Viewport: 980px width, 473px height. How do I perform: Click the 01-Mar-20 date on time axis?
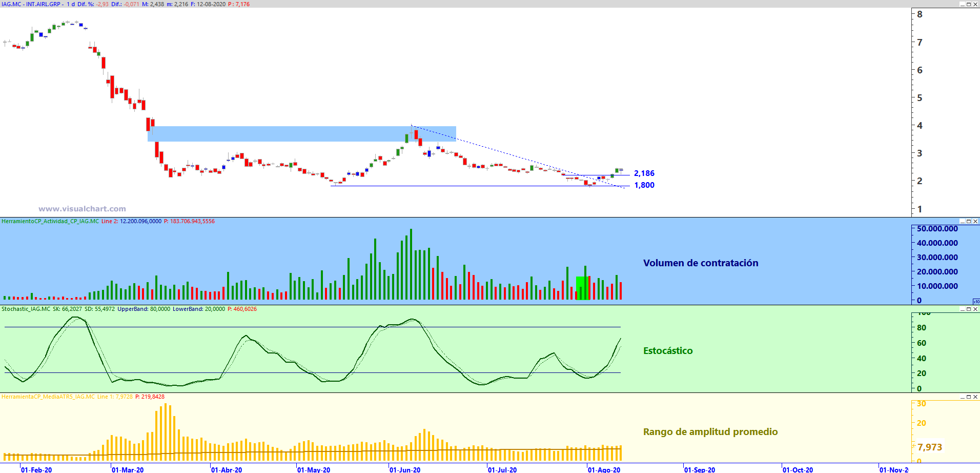coord(128,469)
